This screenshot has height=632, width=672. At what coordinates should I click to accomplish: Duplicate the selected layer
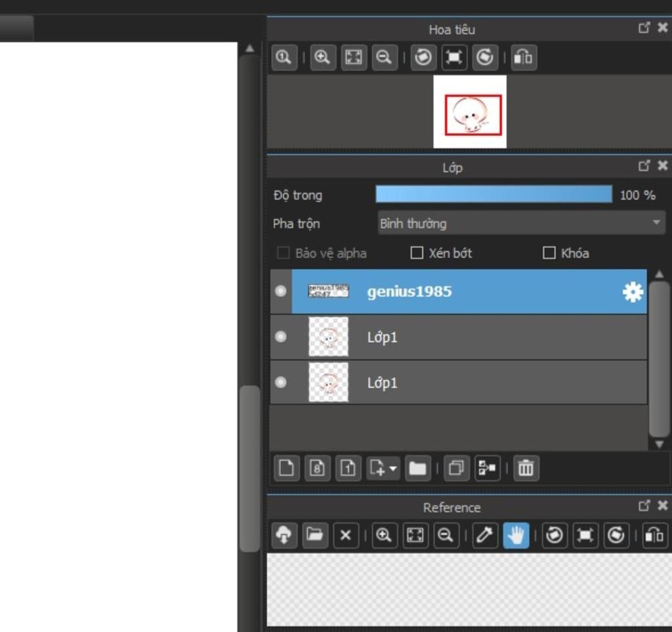click(457, 468)
